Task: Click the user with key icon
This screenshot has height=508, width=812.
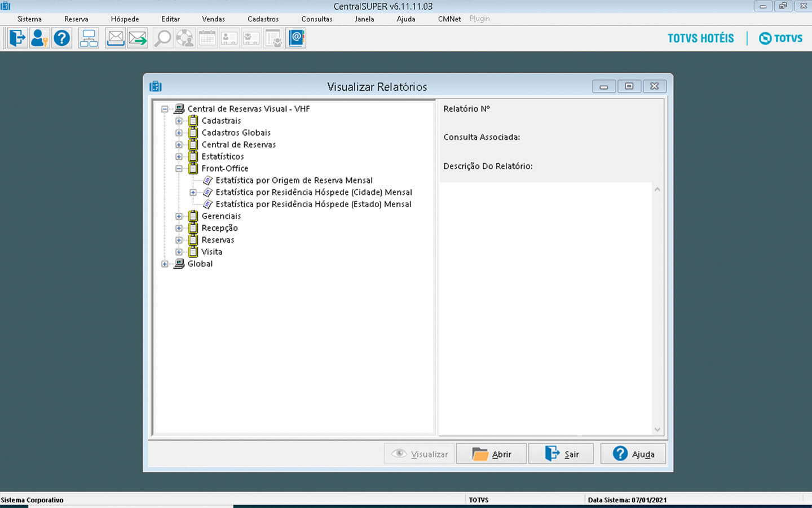Action: tap(39, 38)
